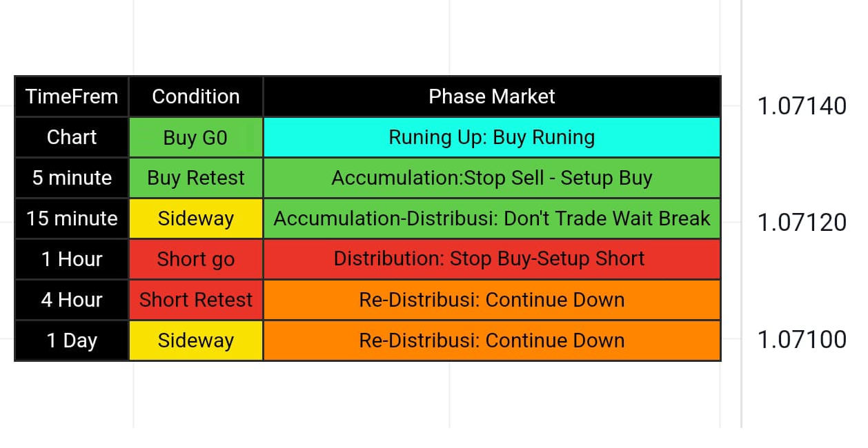Click the Buy Retest condition cell

[x=196, y=178]
